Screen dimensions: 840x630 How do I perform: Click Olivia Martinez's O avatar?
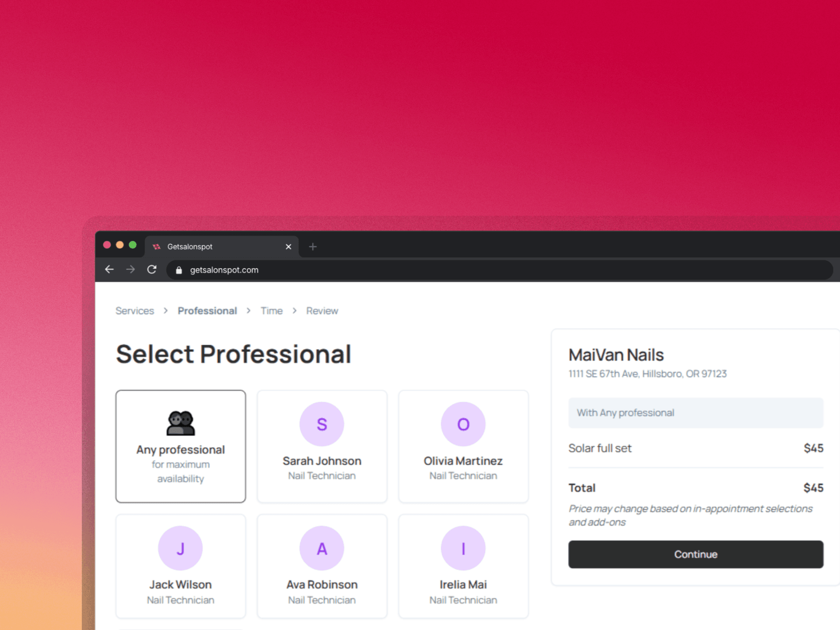[463, 424]
